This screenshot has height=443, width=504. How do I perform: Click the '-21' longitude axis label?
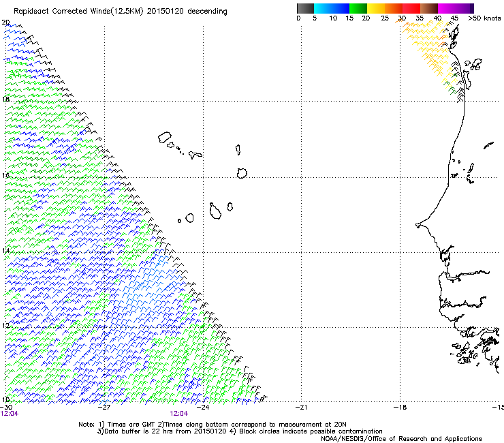pos(301,408)
